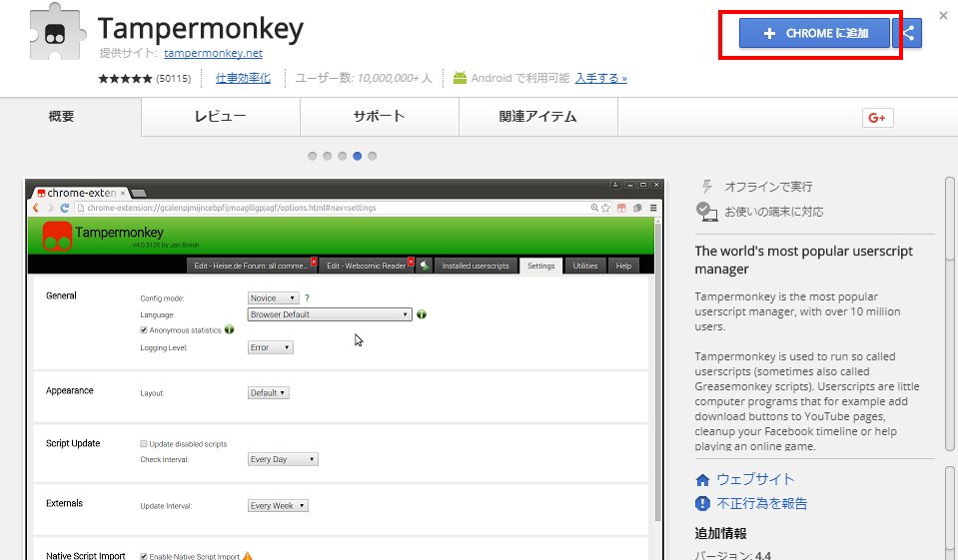Screen dimensions: 958x560
Task: Select the fourth active carousel dot
Action: [x=358, y=156]
